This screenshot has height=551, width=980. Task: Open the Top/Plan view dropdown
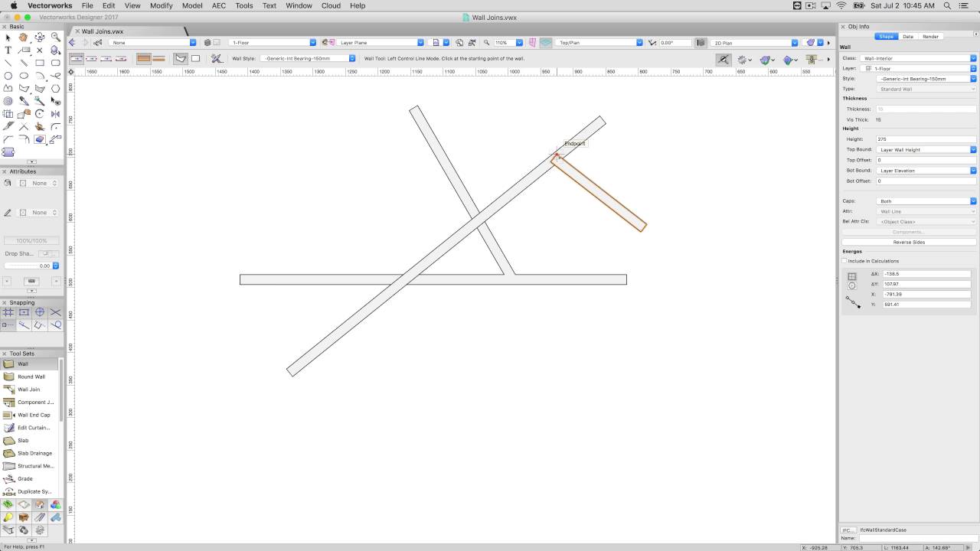(600, 43)
